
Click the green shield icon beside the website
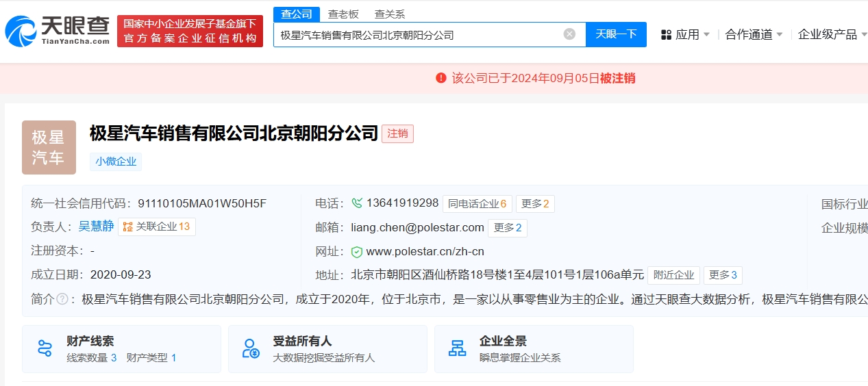(x=356, y=252)
